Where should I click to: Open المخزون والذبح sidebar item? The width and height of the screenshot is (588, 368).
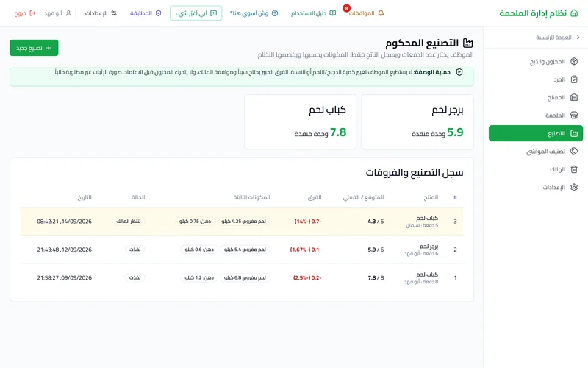point(536,61)
